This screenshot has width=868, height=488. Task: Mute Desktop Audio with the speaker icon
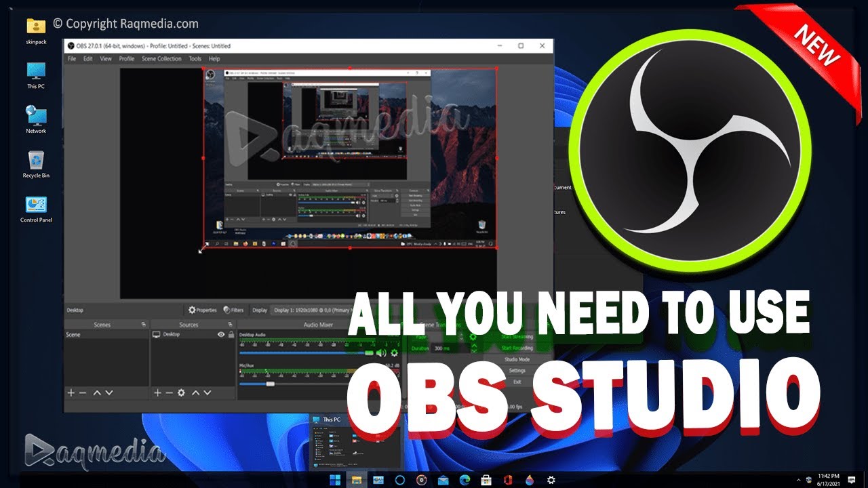point(381,353)
